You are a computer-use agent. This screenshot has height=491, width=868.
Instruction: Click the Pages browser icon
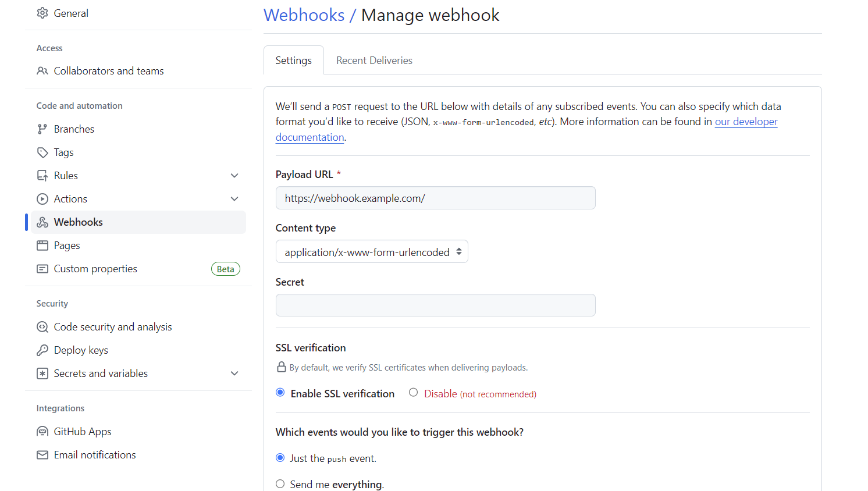(42, 245)
